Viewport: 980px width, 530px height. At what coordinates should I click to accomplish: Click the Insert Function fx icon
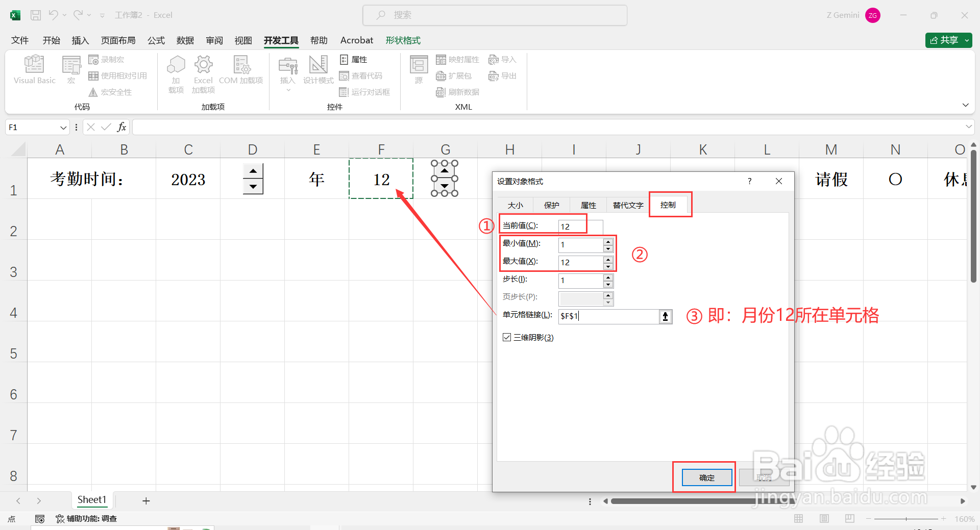tap(121, 127)
